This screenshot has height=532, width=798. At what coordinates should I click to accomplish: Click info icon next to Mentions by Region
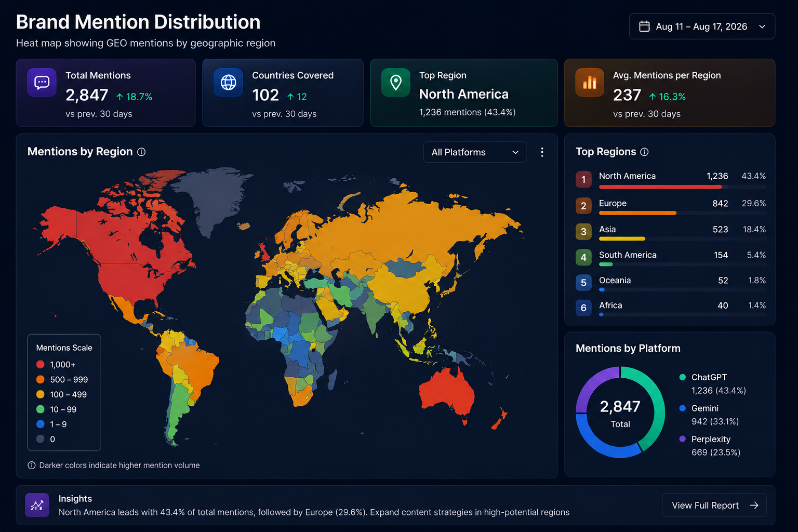coord(141,152)
